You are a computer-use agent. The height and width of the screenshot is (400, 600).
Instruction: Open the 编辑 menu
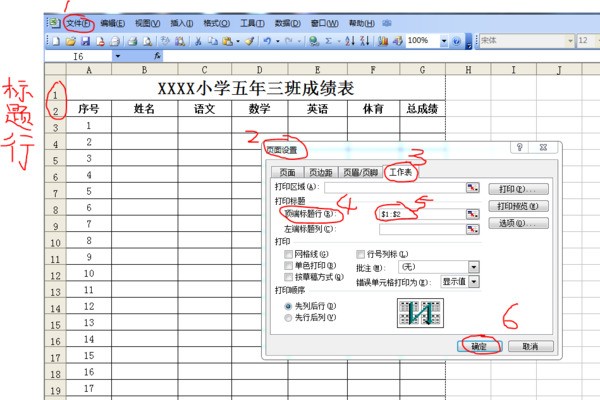pos(112,23)
